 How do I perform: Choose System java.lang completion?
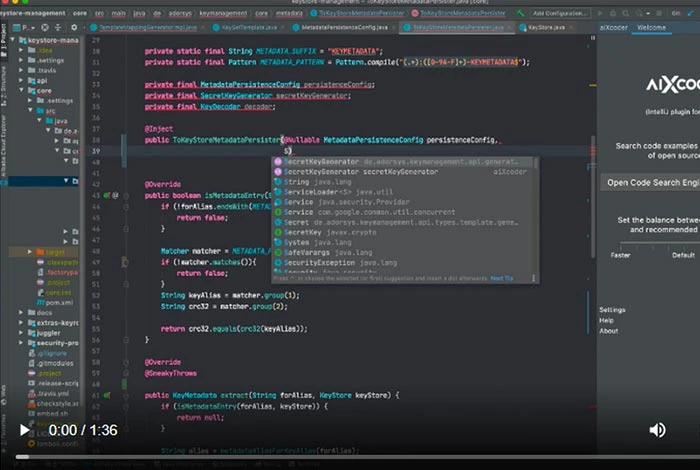click(x=403, y=242)
